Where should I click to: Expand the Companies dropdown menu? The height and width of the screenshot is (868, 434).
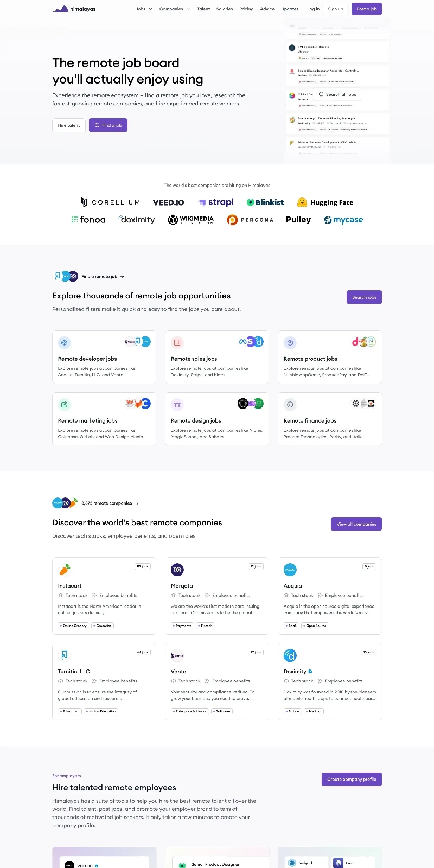174,9
